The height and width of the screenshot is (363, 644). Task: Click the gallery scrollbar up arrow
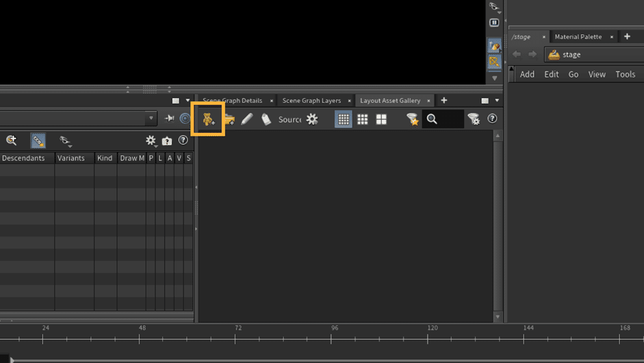pos(498,136)
